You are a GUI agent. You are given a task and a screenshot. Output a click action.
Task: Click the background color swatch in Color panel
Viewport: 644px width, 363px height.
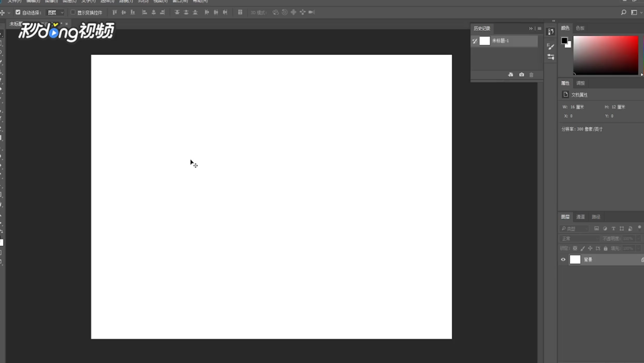[x=568, y=45]
